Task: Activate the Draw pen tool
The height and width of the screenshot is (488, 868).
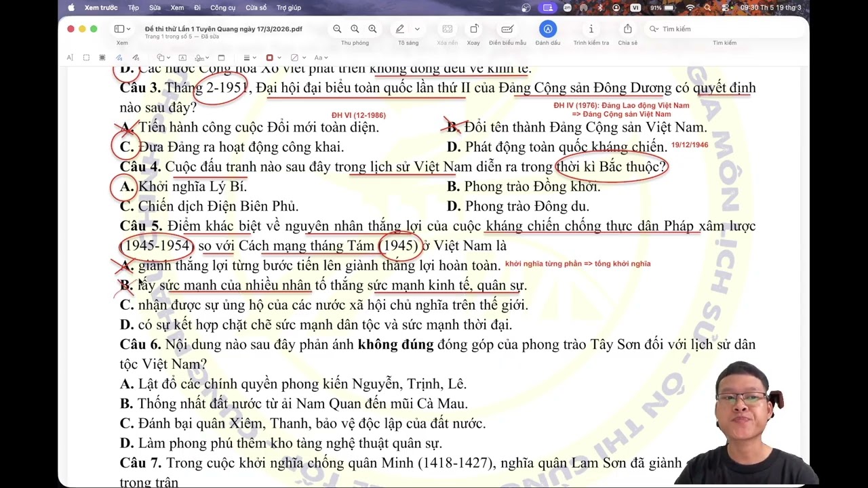Action: pyautogui.click(x=136, y=58)
